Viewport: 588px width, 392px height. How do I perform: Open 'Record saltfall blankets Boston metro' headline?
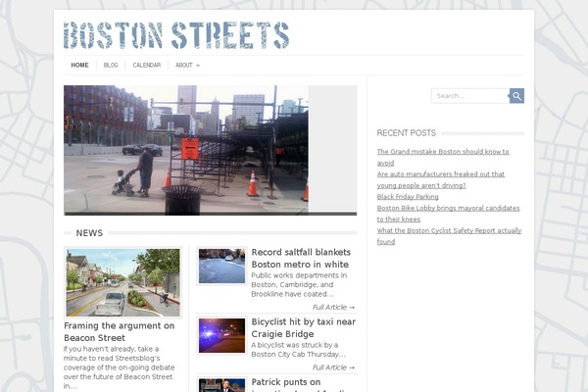coord(301,258)
